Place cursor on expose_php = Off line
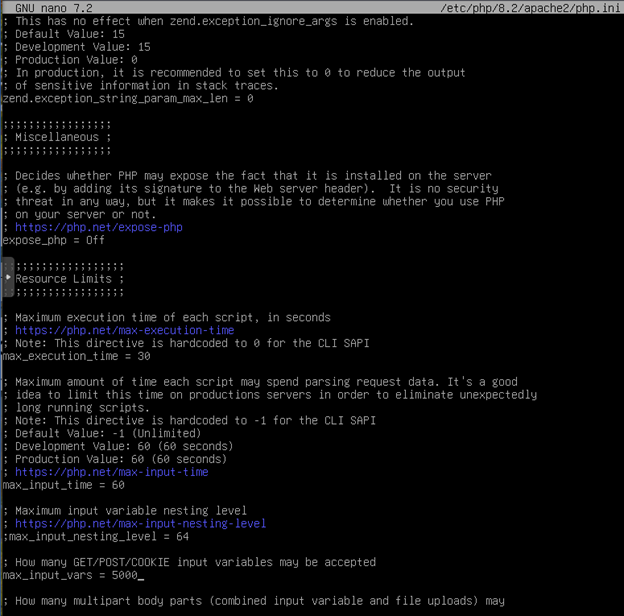This screenshot has height=616, width=624. coord(53,240)
